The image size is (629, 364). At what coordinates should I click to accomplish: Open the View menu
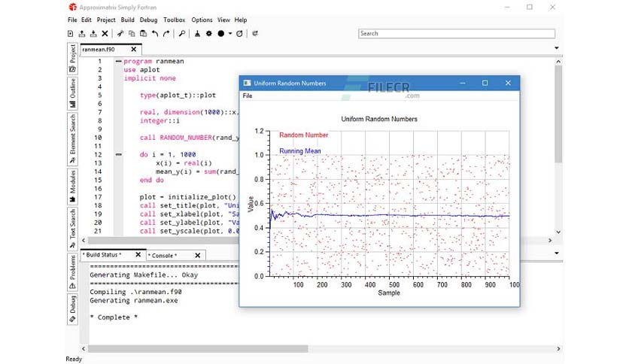pyautogui.click(x=224, y=20)
